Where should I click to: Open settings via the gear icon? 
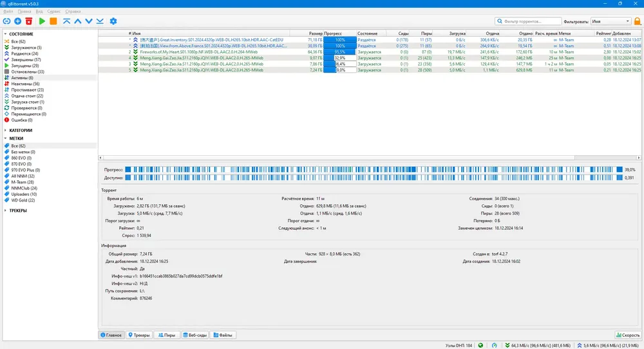point(113,21)
